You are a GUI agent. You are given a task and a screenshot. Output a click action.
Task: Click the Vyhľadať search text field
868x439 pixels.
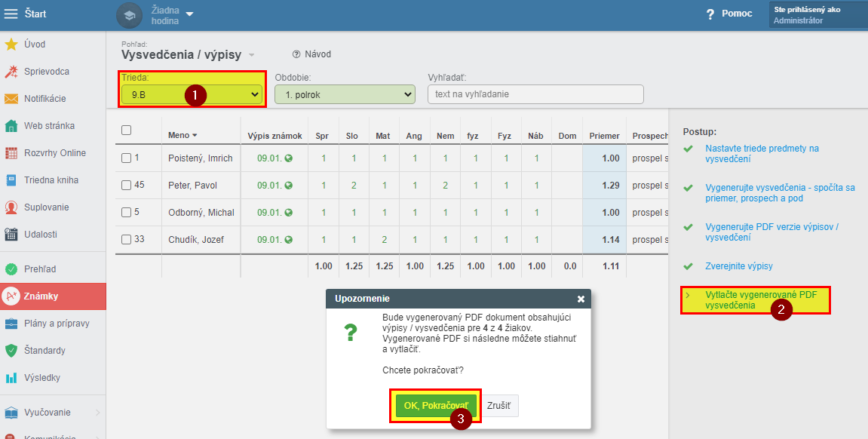[535, 94]
